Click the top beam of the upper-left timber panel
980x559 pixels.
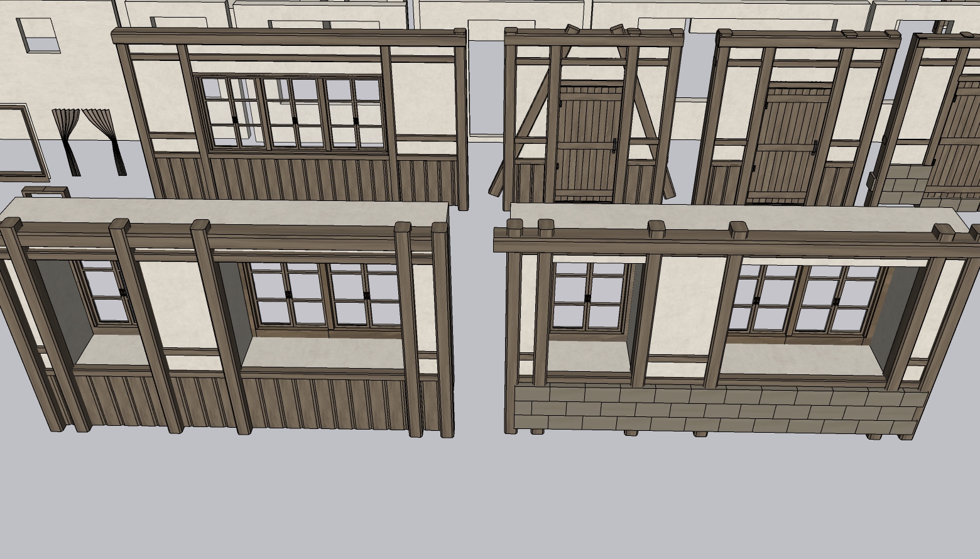pyautogui.click(x=289, y=36)
